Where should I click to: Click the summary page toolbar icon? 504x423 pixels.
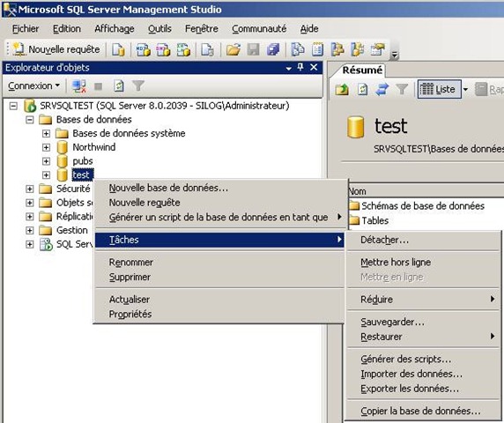[317, 49]
